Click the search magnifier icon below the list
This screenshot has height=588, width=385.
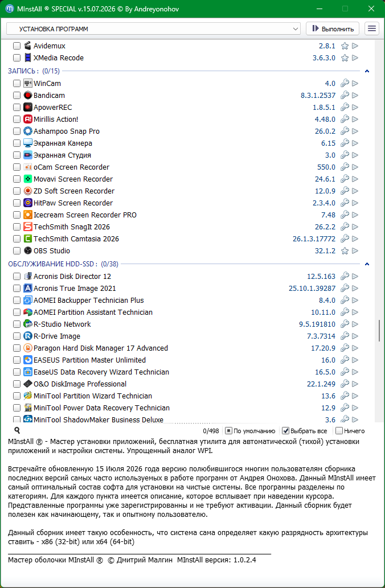[17, 430]
